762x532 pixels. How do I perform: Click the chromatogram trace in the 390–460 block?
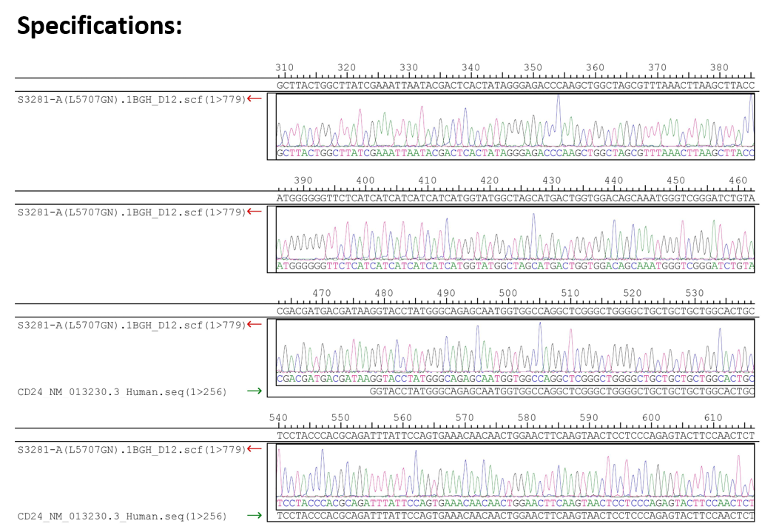[x=515, y=235]
